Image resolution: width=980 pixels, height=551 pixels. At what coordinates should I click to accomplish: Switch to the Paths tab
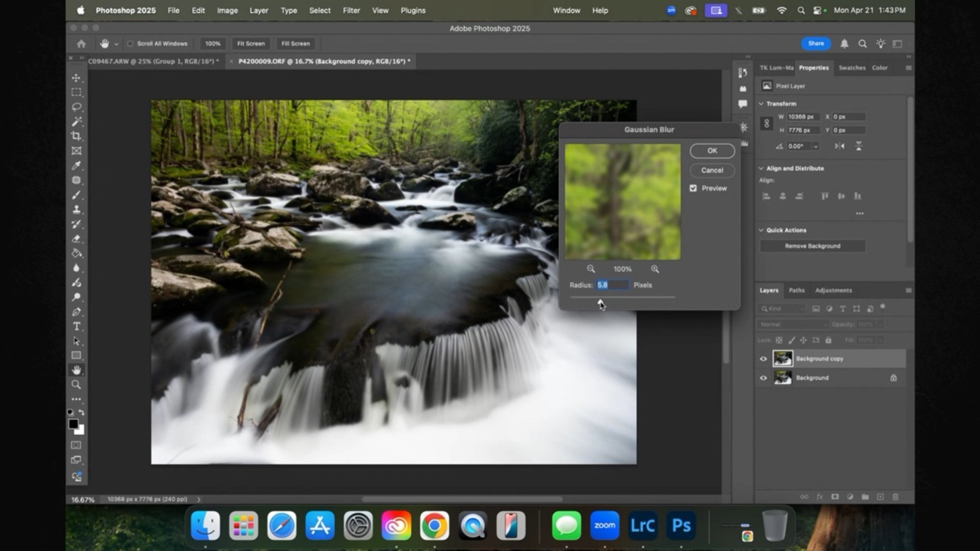coord(796,290)
